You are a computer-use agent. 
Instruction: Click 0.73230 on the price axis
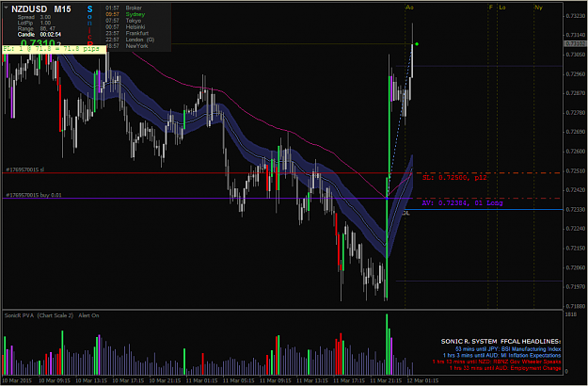(x=575, y=16)
